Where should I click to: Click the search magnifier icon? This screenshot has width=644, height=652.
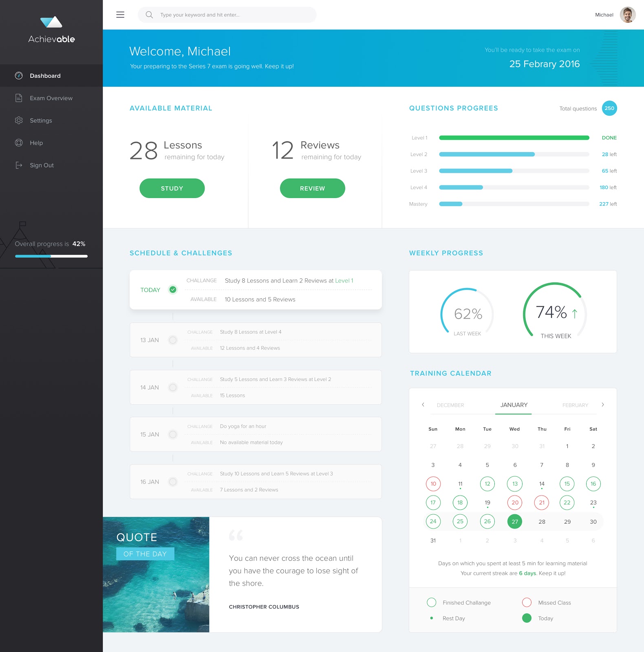[149, 15]
